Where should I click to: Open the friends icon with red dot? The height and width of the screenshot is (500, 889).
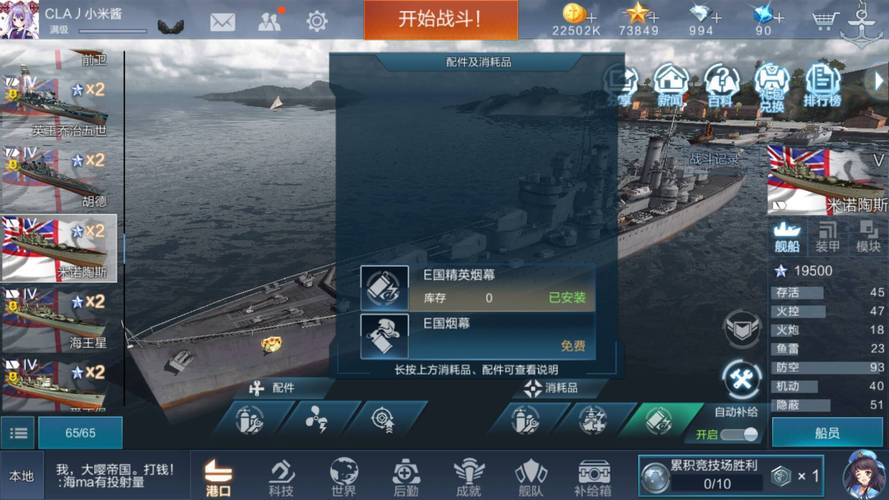pyautogui.click(x=270, y=20)
